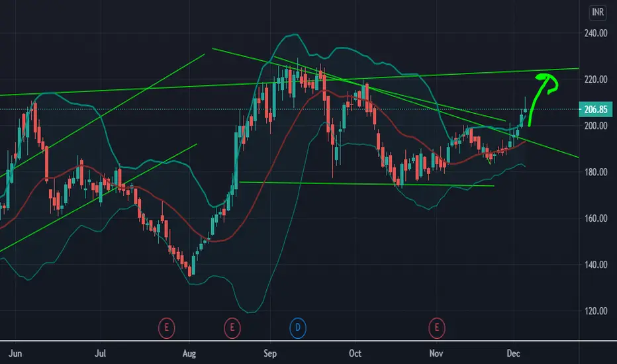Click the Oct date axis label
Image resolution: width=617 pixels, height=364 pixels.
(x=355, y=353)
